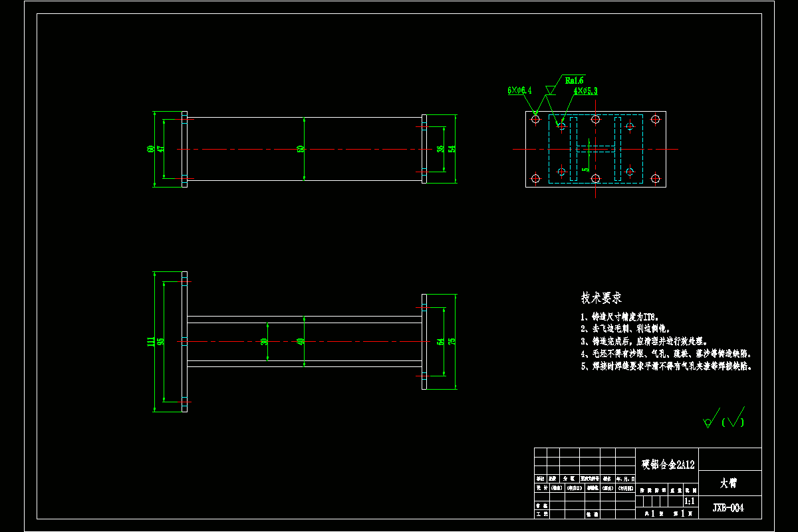This screenshot has height=532, width=798.
Task: Select technical requirement line 1 mentioning IT8
Action: [x=620, y=317]
